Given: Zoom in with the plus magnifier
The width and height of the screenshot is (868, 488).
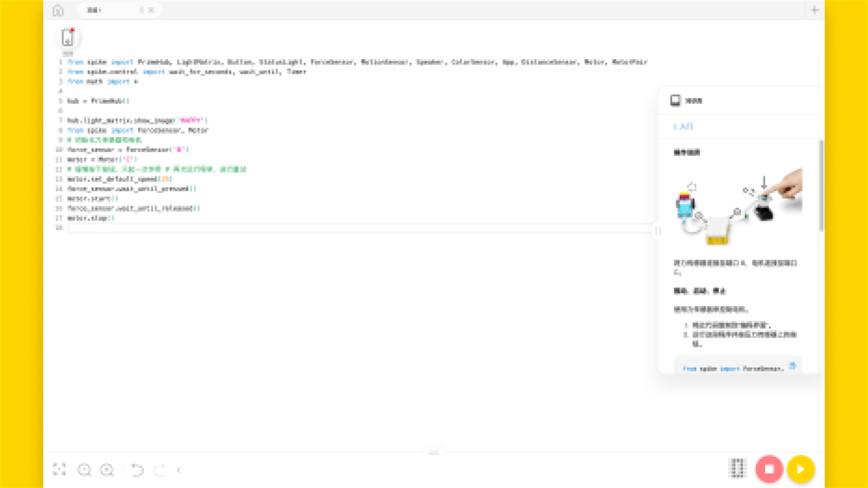Looking at the screenshot, I should coord(107,469).
